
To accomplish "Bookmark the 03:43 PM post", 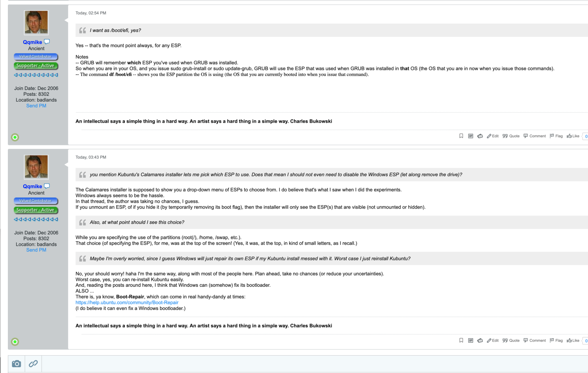I will [461, 340].
